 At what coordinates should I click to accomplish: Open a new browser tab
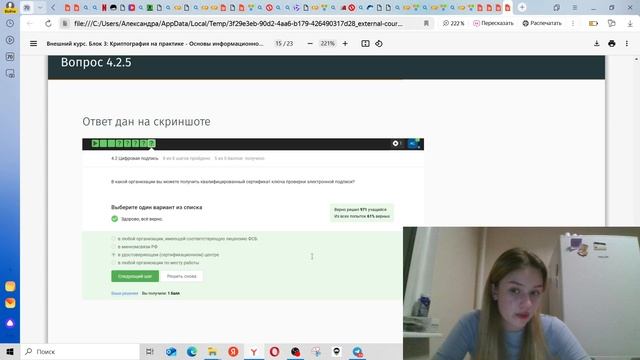point(522,7)
